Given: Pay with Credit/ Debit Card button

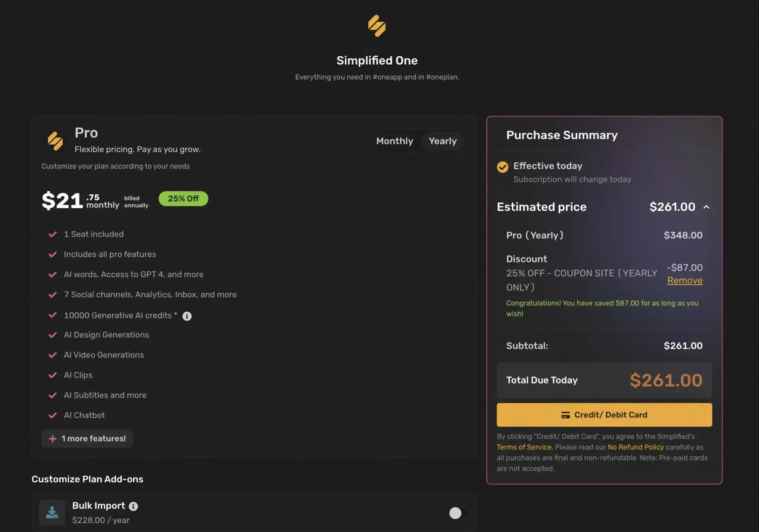Looking at the screenshot, I should 604,415.
